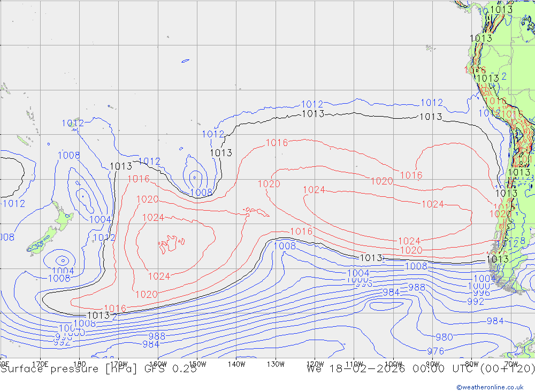Click the black 1013 label near 110W south
The image size is (535, 392).
pyautogui.click(x=371, y=258)
